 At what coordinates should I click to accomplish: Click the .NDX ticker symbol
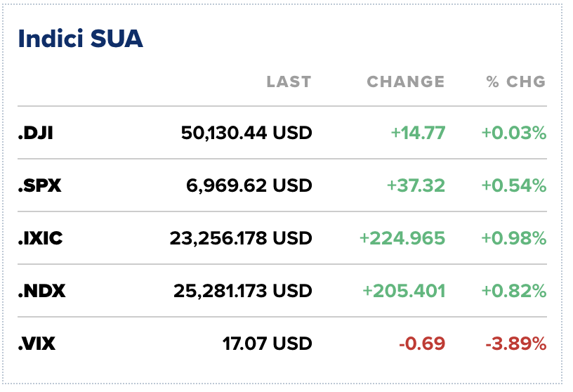point(41,291)
